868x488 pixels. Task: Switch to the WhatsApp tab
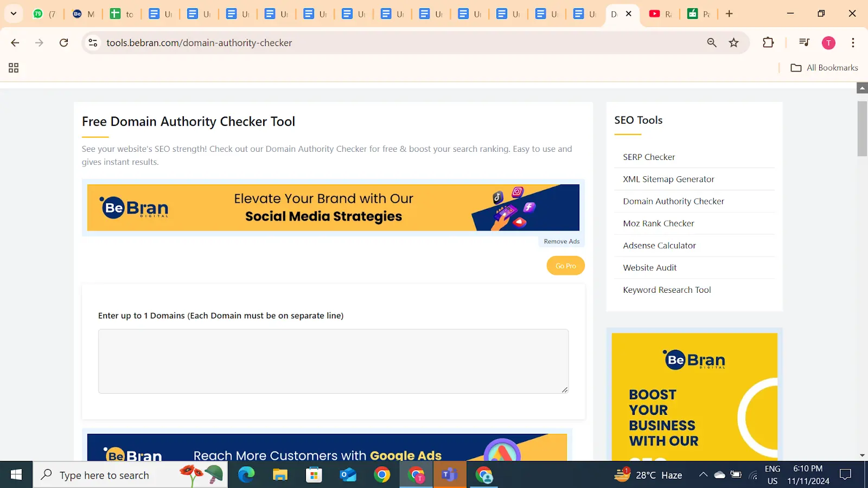click(x=44, y=14)
